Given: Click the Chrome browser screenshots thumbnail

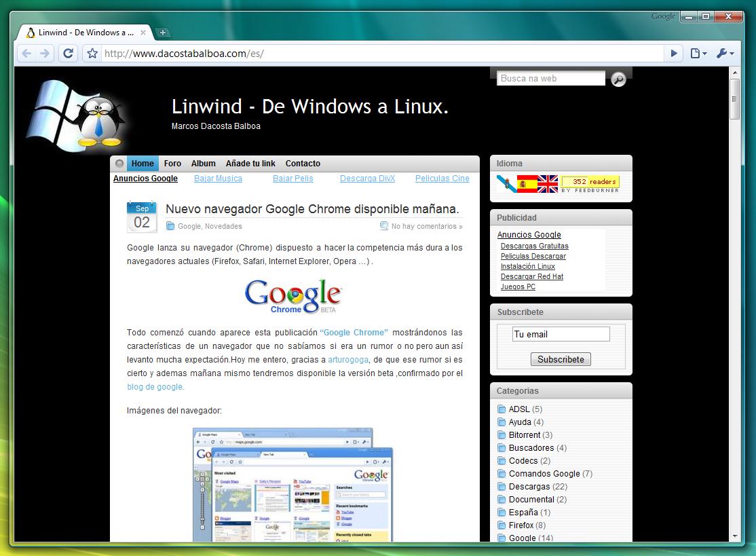Looking at the screenshot, I should point(292,485).
